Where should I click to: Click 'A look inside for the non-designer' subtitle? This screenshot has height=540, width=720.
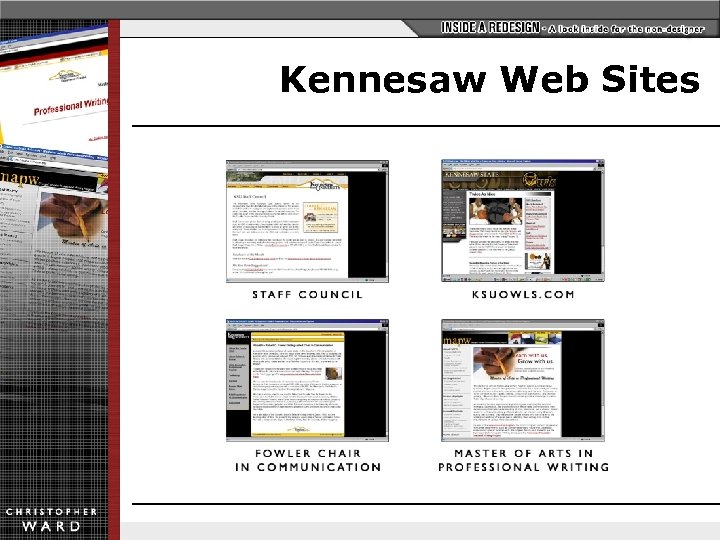(626, 29)
